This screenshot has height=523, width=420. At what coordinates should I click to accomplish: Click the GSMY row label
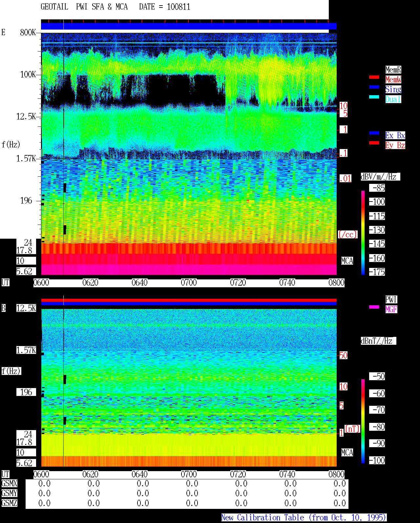pyautogui.click(x=9, y=493)
